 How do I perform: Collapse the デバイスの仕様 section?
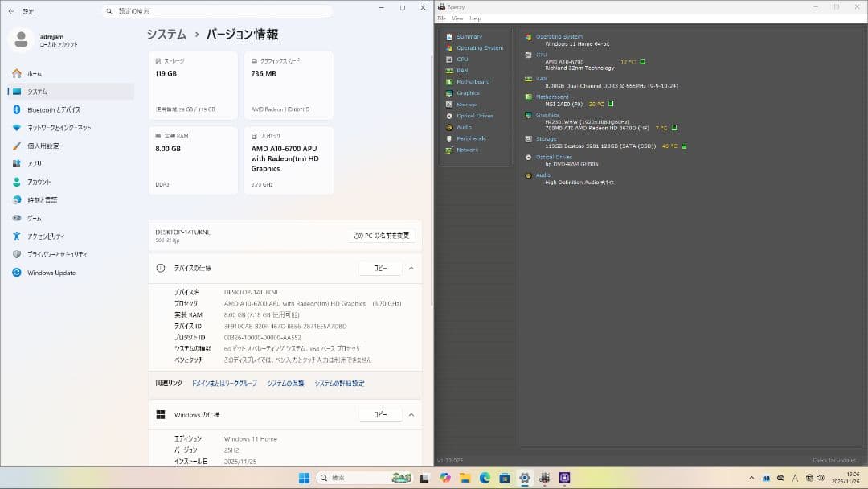tap(411, 268)
